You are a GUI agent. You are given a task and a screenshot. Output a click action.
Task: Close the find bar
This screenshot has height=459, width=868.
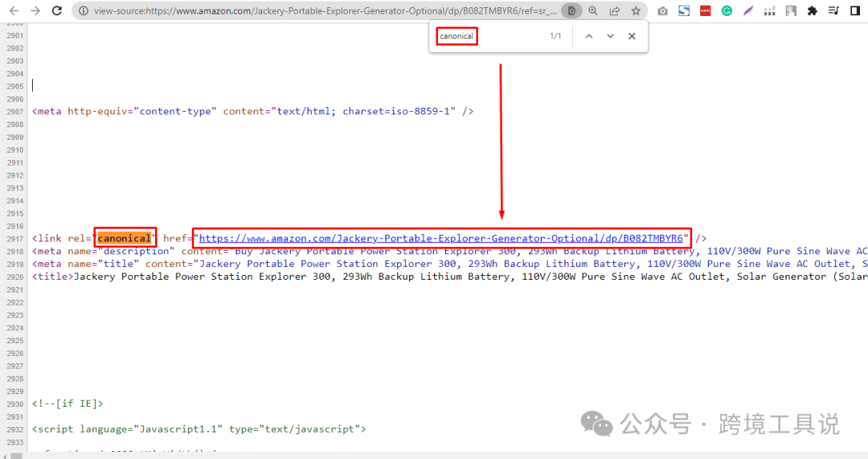click(632, 36)
